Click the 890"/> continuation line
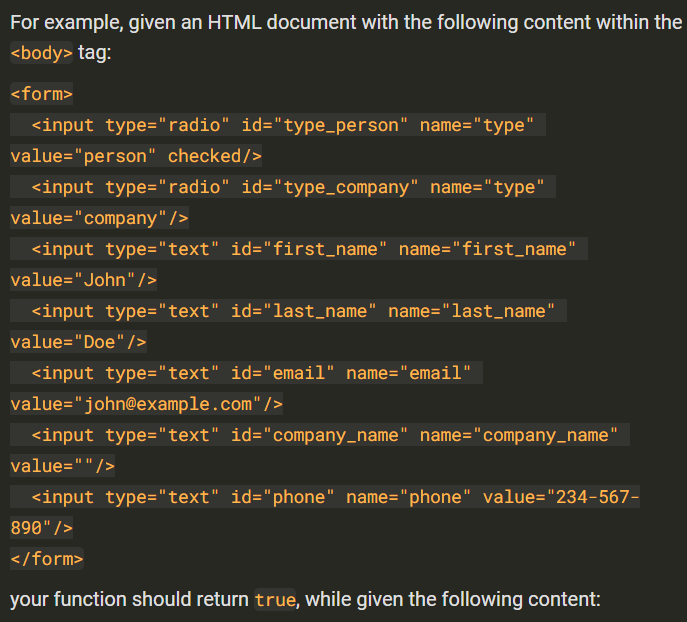This screenshot has width=687, height=622. click(x=42, y=527)
